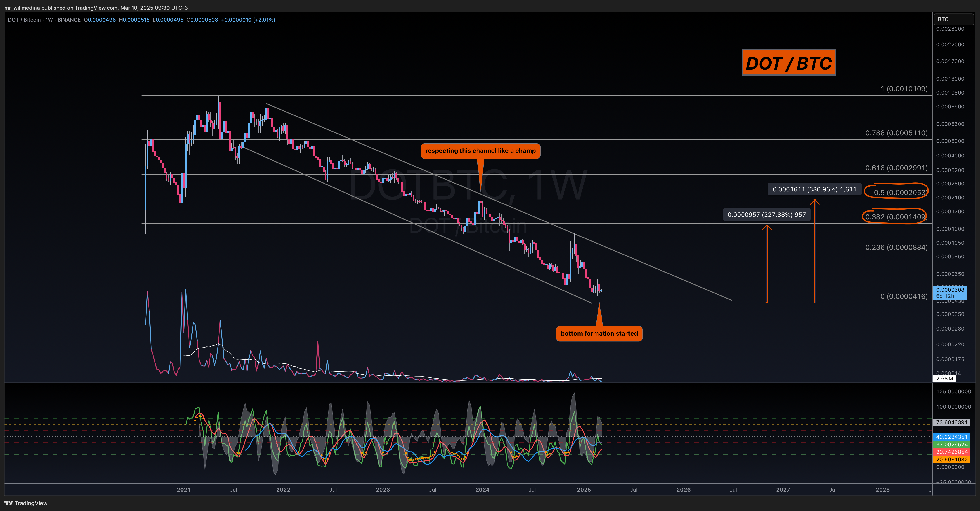This screenshot has width=980, height=511.
Task: Click the 2025 label on the time axis
Action: point(584,490)
